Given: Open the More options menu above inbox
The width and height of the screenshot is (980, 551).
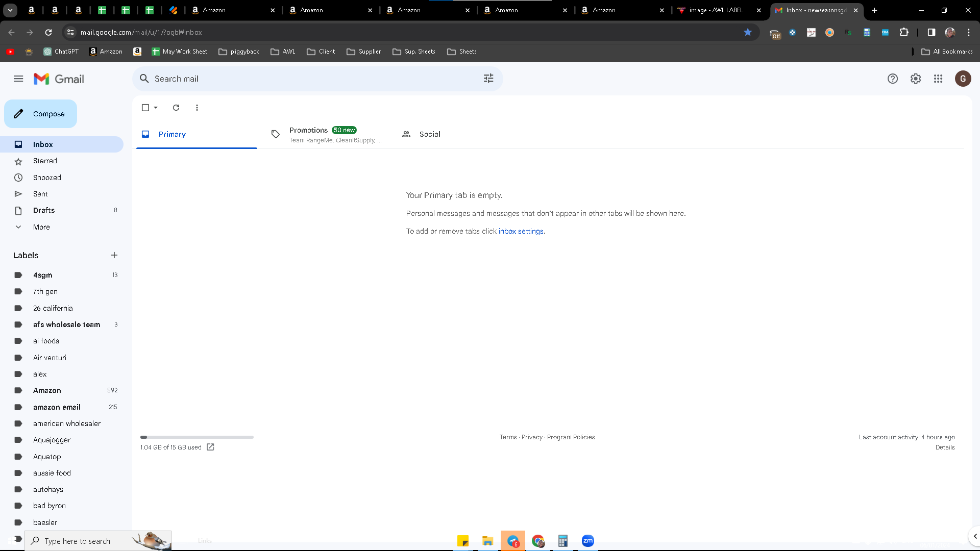Looking at the screenshot, I should tap(197, 108).
